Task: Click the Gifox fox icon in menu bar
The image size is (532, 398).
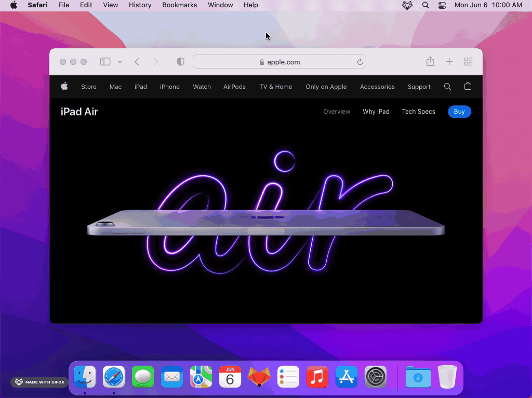Action: click(407, 5)
